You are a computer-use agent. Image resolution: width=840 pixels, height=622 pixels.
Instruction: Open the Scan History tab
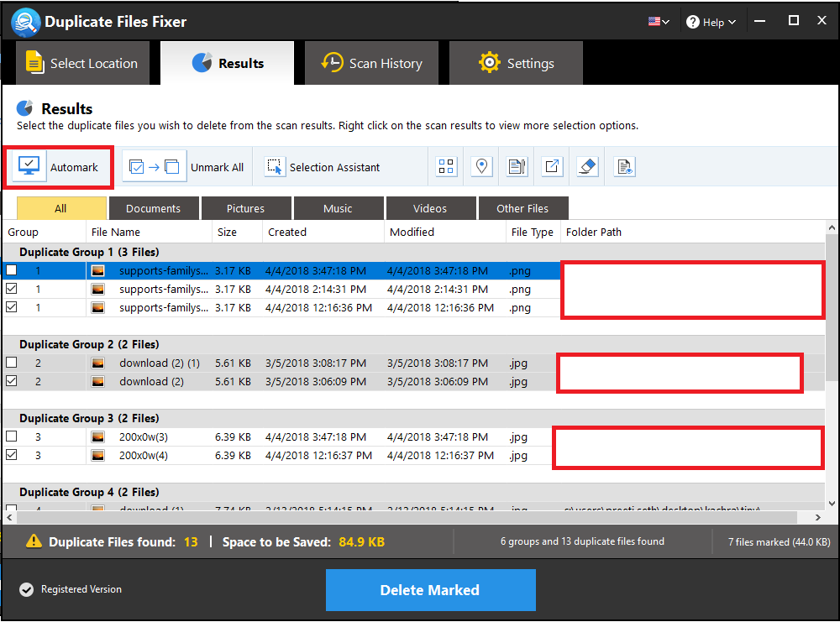tap(372, 63)
